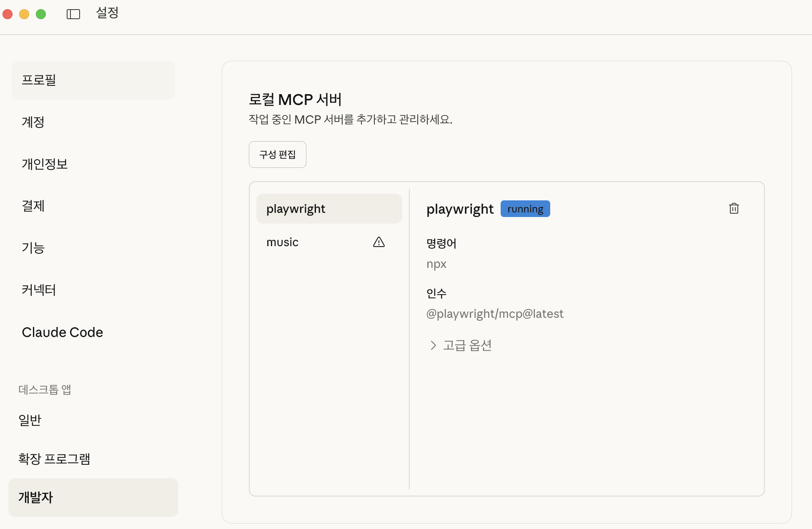Go to 일반 desktop app settings
The image size is (812, 529).
(x=93, y=420)
